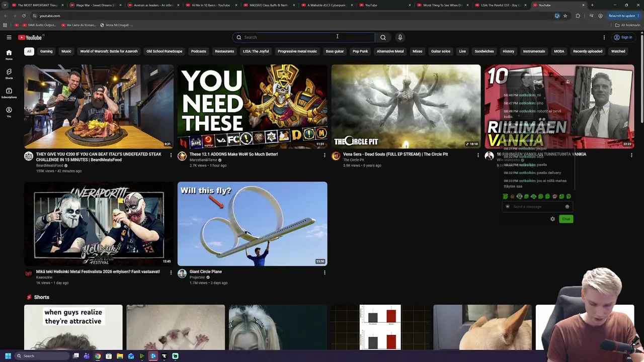Play the Vena Sera Dead Souls thumbnail
Image resolution: width=644 pixels, height=362 pixels.
point(406,107)
